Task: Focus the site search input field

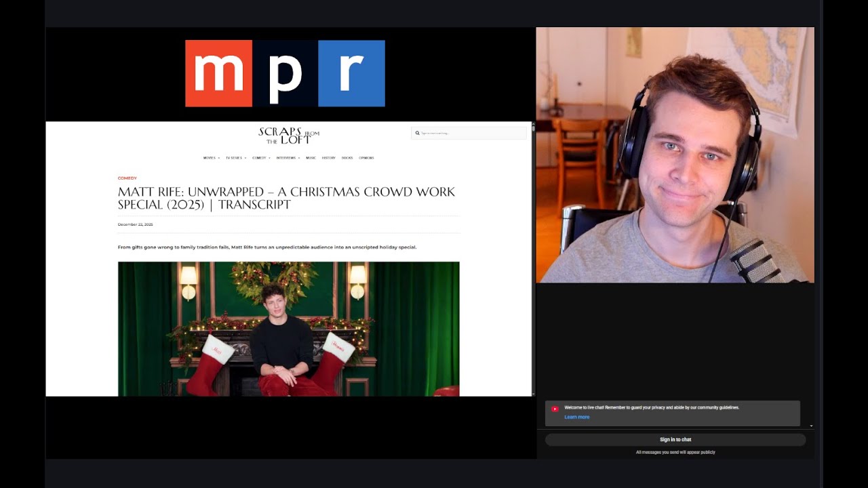Action: tap(469, 134)
